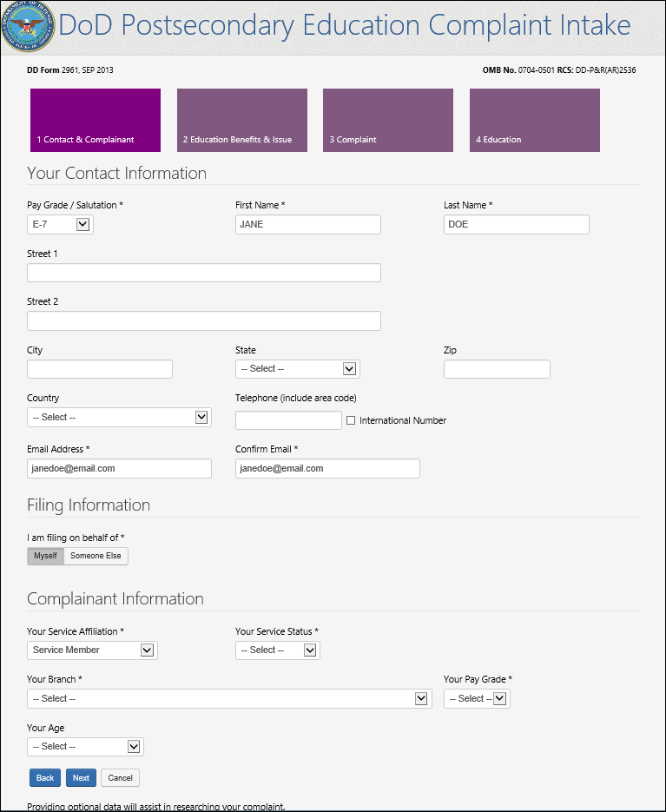Expand the State select dropdown

[x=297, y=369]
